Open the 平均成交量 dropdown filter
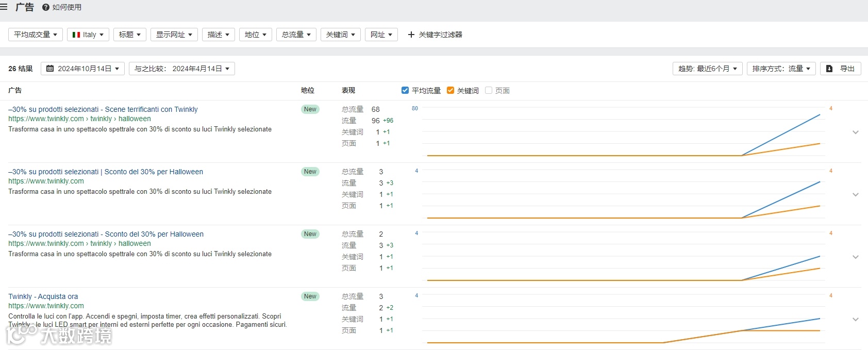 click(x=36, y=35)
